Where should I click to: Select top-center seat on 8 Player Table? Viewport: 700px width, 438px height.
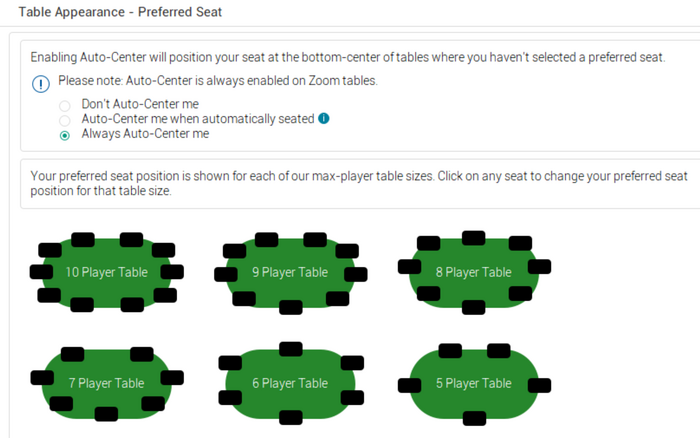tap(474, 238)
